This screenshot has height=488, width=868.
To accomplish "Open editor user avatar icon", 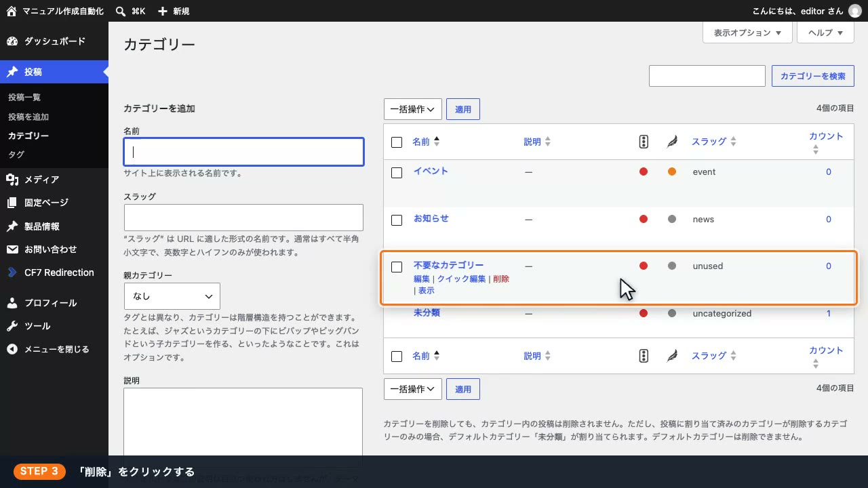I will click(855, 11).
